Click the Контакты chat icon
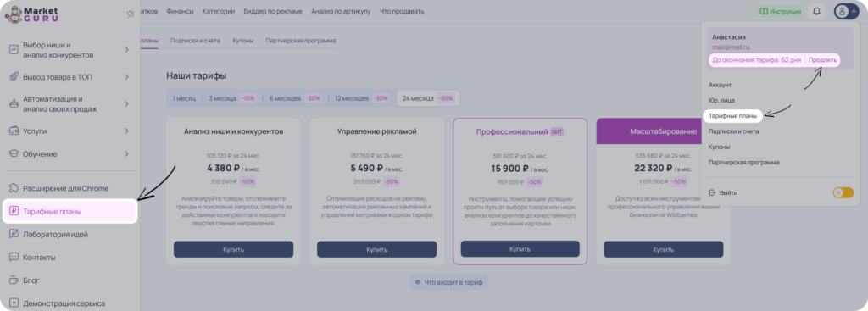Image resolution: width=868 pixels, height=311 pixels. [x=14, y=258]
